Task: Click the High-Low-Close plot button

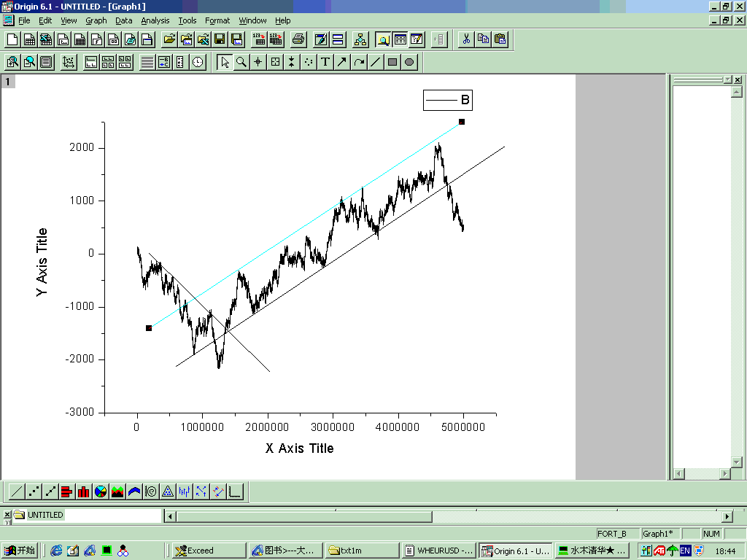Action: click(185, 491)
